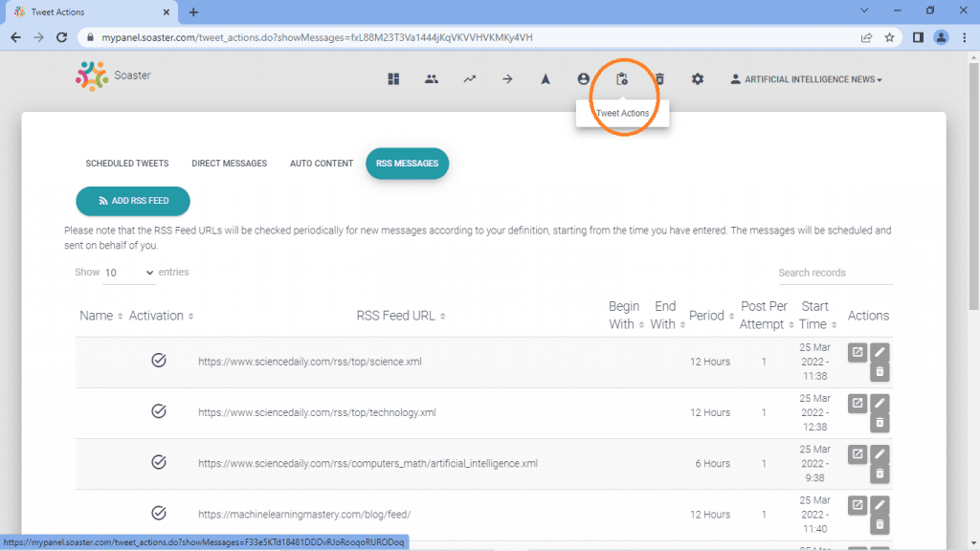The image size is (980, 551).
Task: Open the Tweet Actions clipboard icon
Action: [x=622, y=79]
